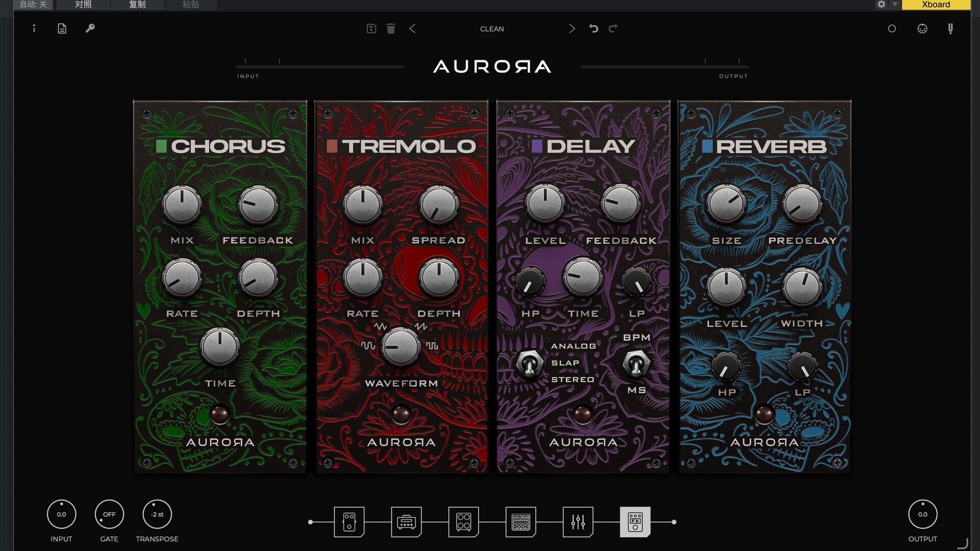Click the Reverb WIDTH knob
The height and width of the screenshot is (551, 980).
coord(802,287)
